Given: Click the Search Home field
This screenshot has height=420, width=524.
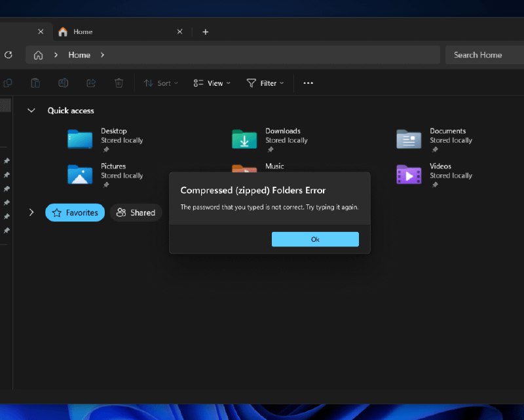Looking at the screenshot, I should (x=485, y=55).
